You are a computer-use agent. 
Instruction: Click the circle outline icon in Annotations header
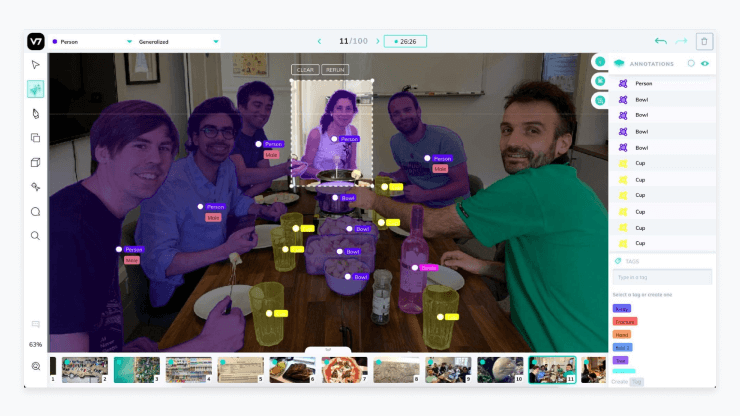tap(691, 63)
